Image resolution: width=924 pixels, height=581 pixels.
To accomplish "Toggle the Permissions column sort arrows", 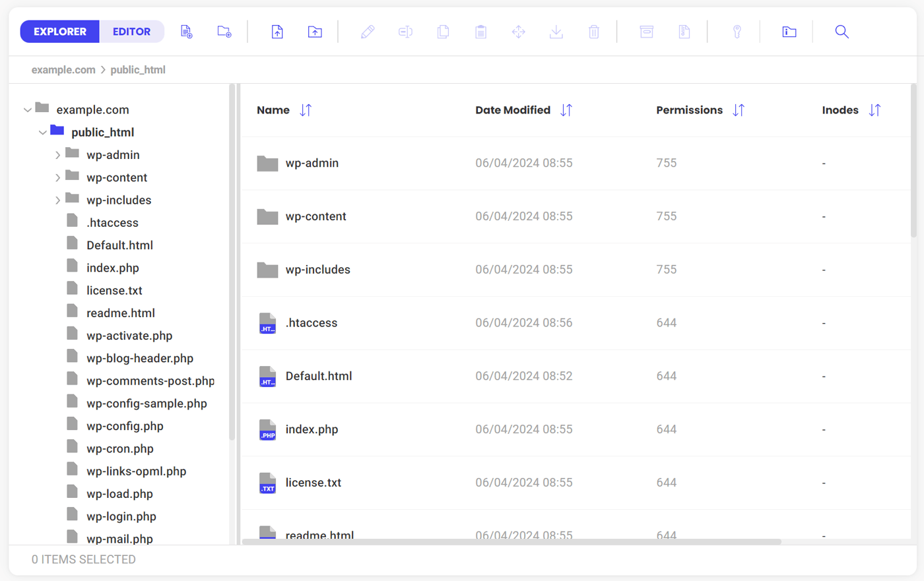I will (739, 109).
